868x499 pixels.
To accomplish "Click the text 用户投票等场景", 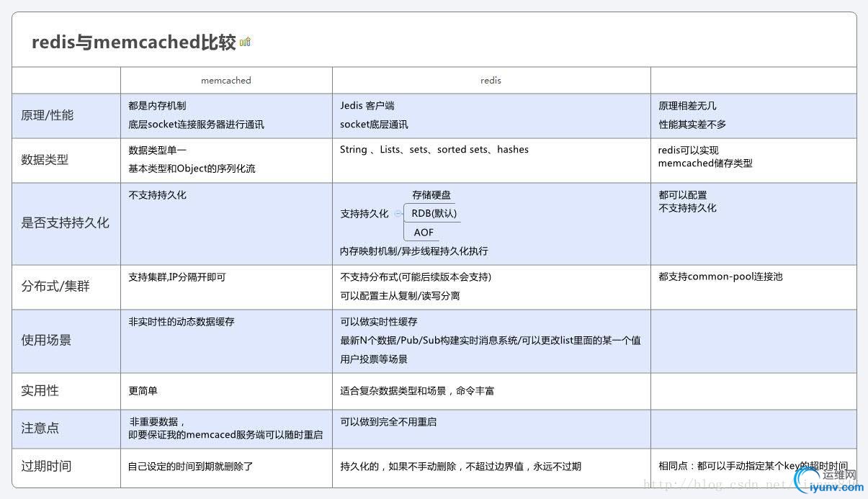I will pyautogui.click(x=374, y=359).
